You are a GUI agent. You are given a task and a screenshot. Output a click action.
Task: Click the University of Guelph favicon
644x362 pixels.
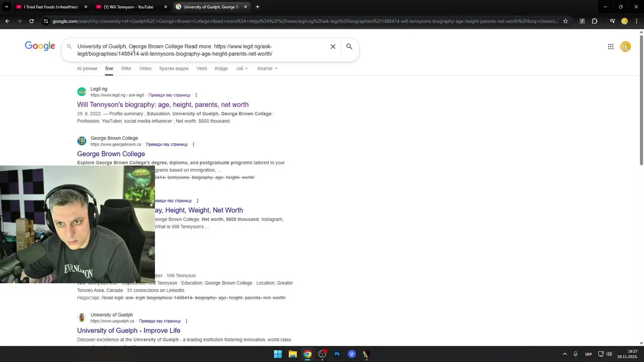click(x=82, y=318)
